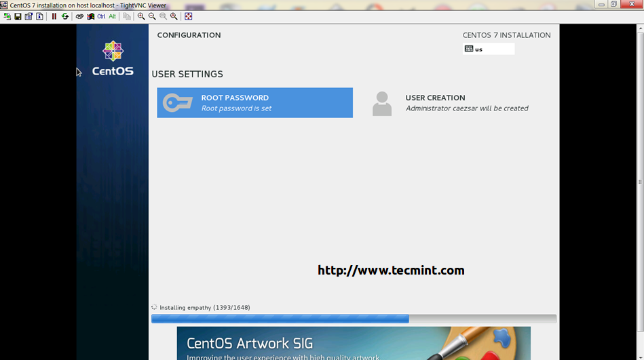Restore the TightVNC Viewer window size
The height and width of the screenshot is (360, 644).
point(614,4)
